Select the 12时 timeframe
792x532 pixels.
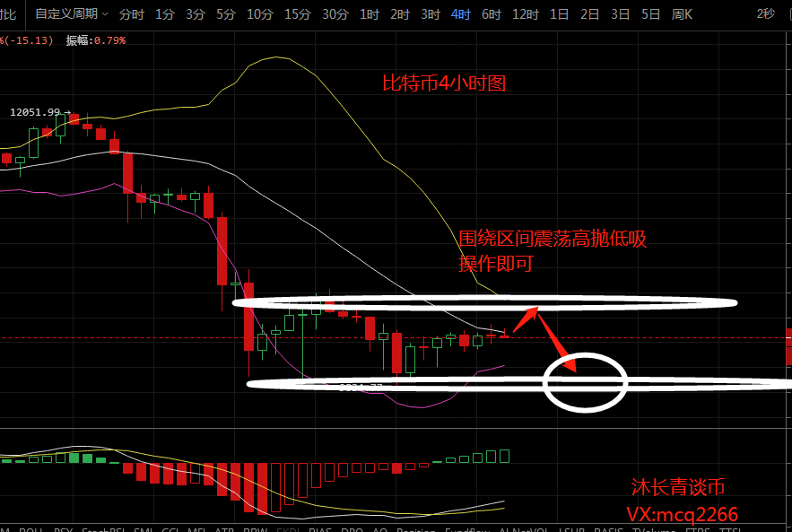[526, 14]
